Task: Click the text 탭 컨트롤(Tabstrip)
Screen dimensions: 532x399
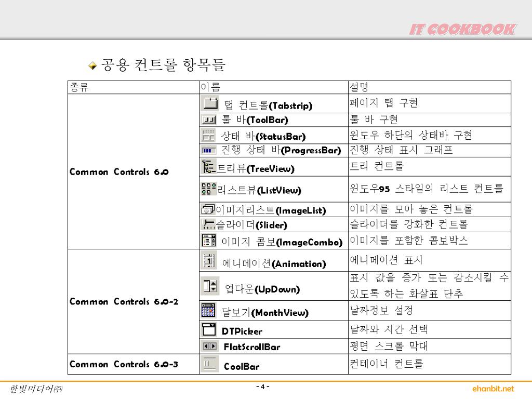Action: click(268, 105)
